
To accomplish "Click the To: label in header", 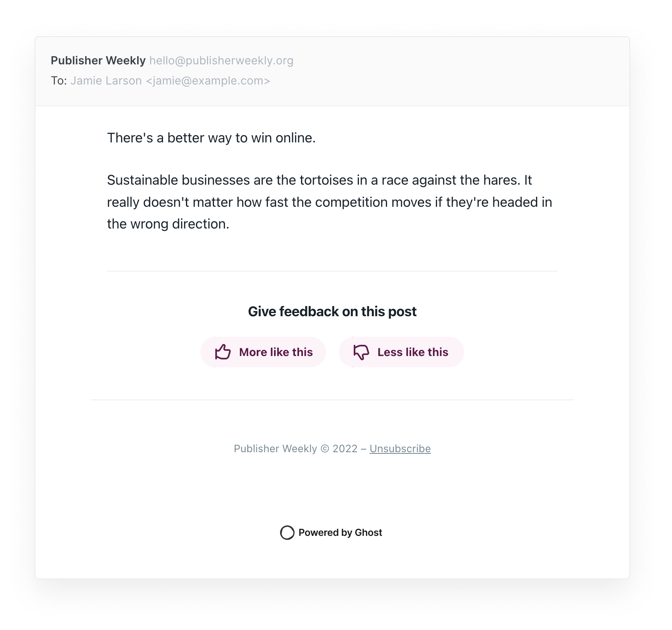I will [59, 81].
